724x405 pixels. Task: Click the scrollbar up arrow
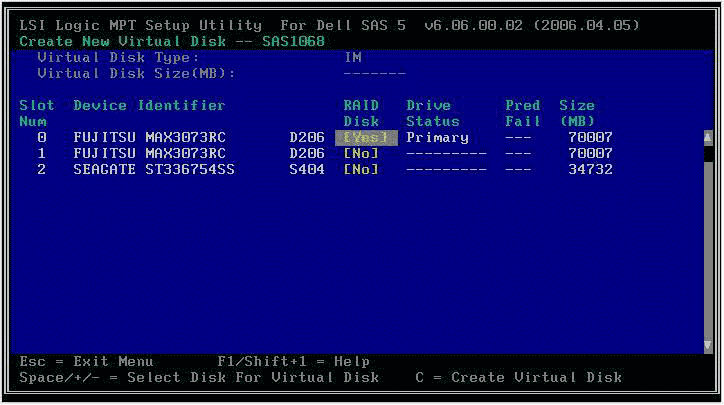click(707, 138)
